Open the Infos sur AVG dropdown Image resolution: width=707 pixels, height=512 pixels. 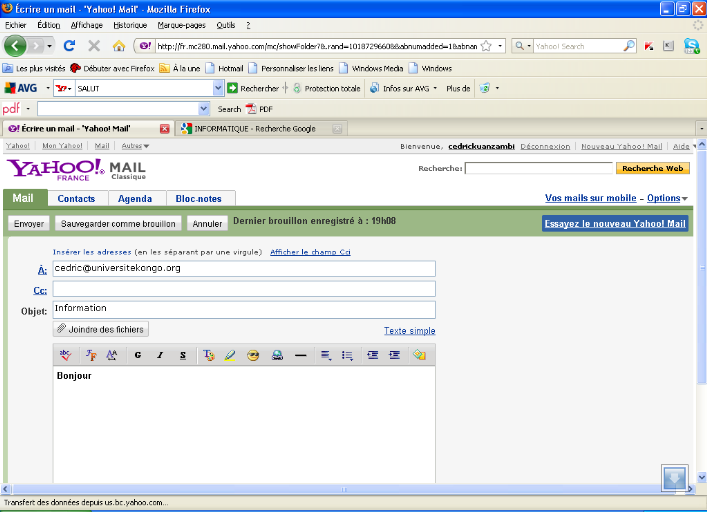point(435,88)
